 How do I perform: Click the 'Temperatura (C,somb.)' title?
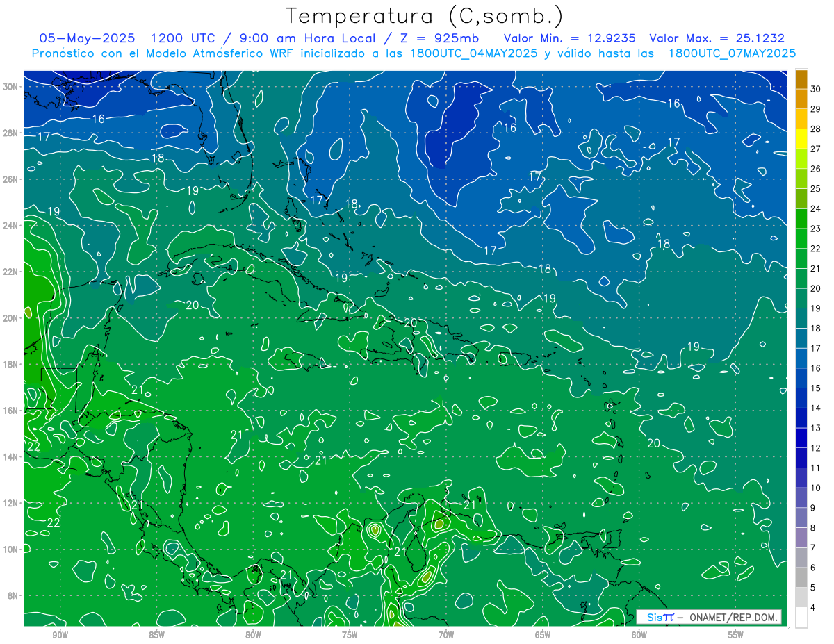coord(425,16)
